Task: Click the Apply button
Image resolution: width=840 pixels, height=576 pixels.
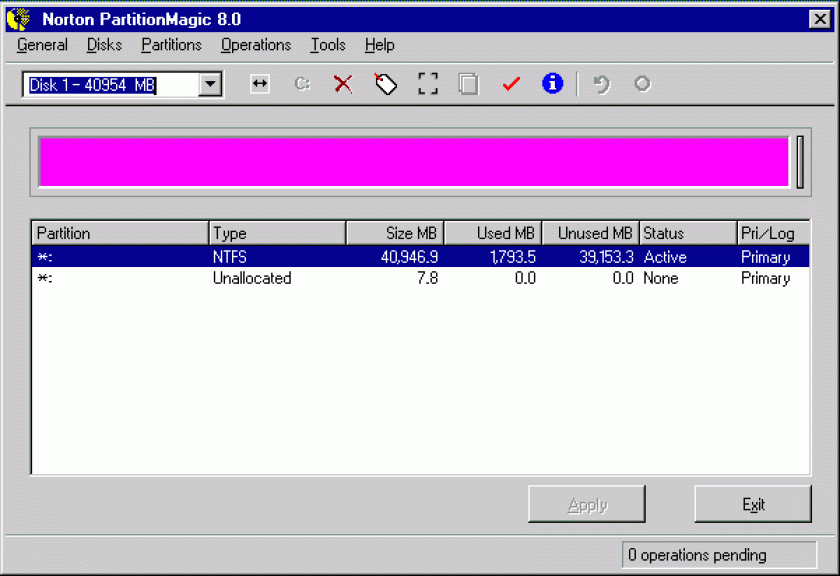Action: point(587,504)
